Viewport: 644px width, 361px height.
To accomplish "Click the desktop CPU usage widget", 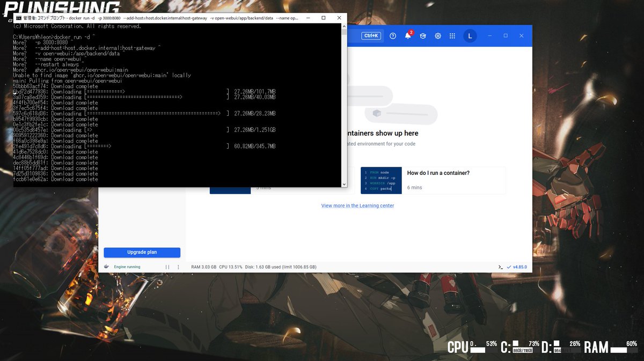I will pyautogui.click(x=472, y=347).
